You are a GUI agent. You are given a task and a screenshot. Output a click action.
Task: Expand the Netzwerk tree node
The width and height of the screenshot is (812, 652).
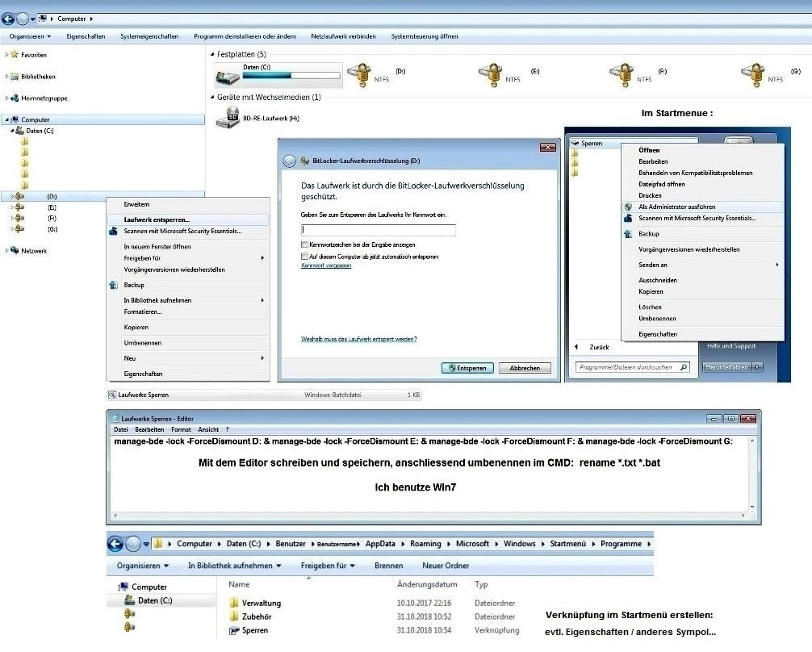click(x=6, y=251)
